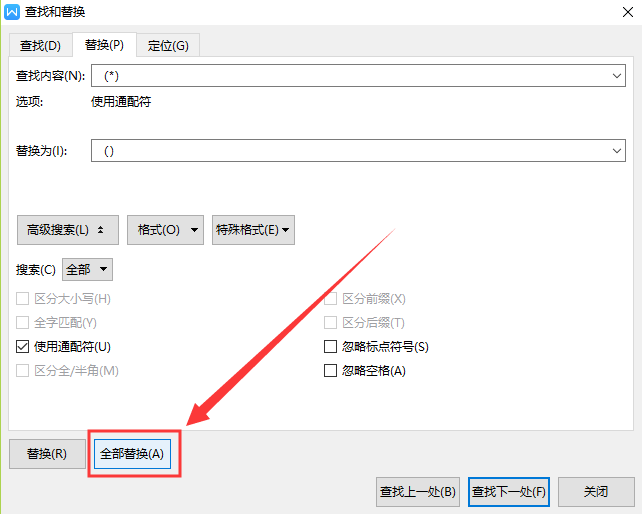
Task: Toggle the 区分前缀(X) checkbox
Action: 330,299
